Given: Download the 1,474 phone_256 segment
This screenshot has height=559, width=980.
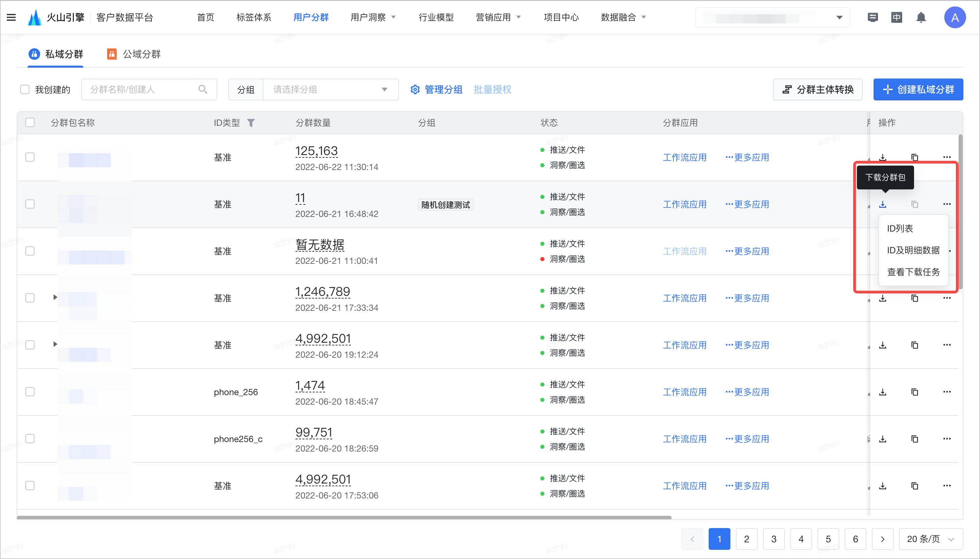Looking at the screenshot, I should 882,392.
